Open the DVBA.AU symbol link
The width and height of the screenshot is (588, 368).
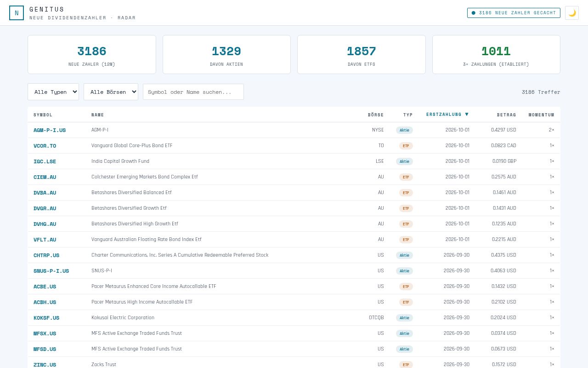pos(45,193)
